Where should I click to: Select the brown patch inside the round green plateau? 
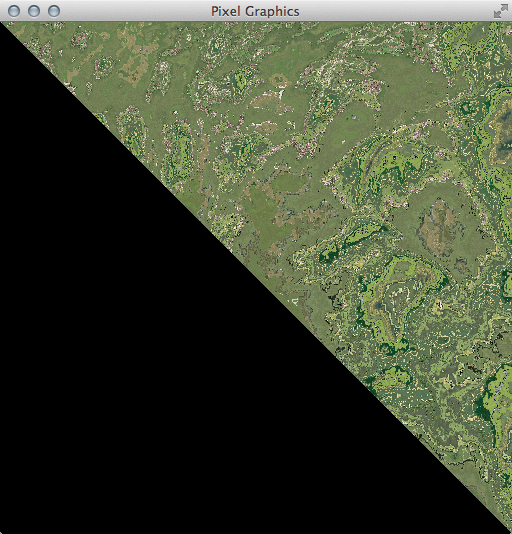point(438,226)
